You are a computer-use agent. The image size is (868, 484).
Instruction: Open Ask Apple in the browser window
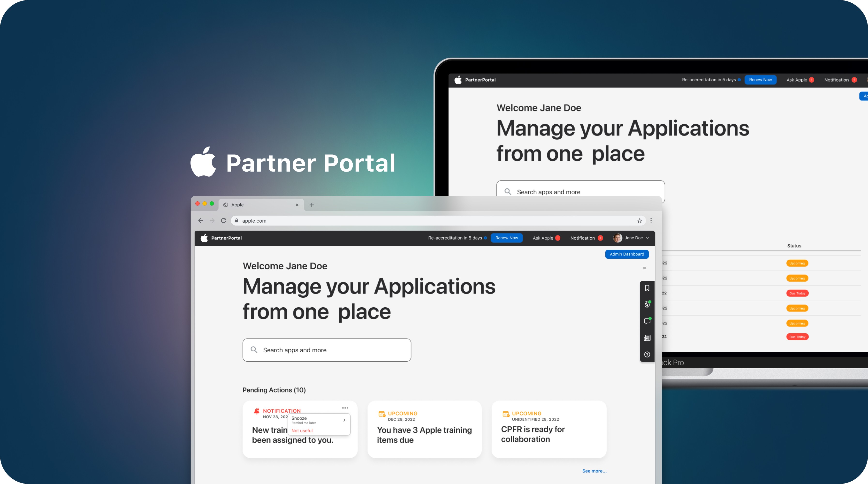[x=546, y=238]
